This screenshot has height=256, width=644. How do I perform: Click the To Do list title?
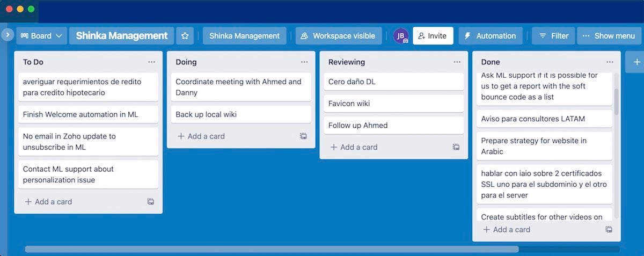click(x=33, y=62)
